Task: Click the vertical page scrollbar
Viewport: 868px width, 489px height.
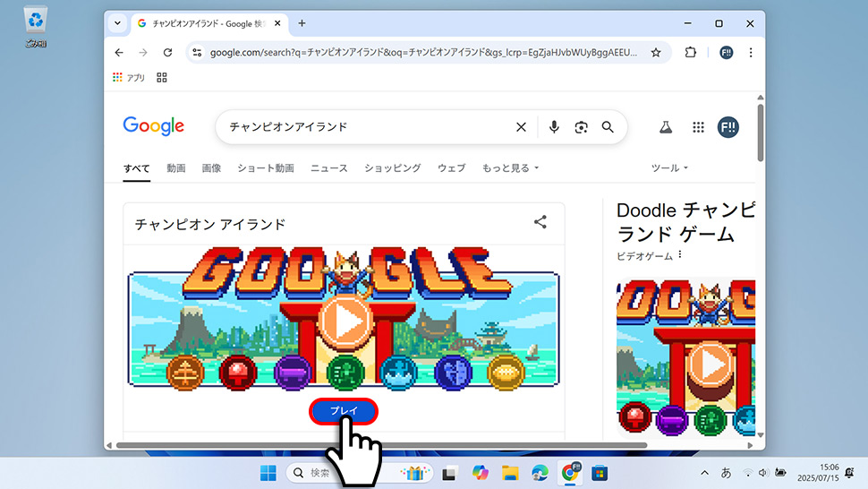Action: click(x=761, y=133)
